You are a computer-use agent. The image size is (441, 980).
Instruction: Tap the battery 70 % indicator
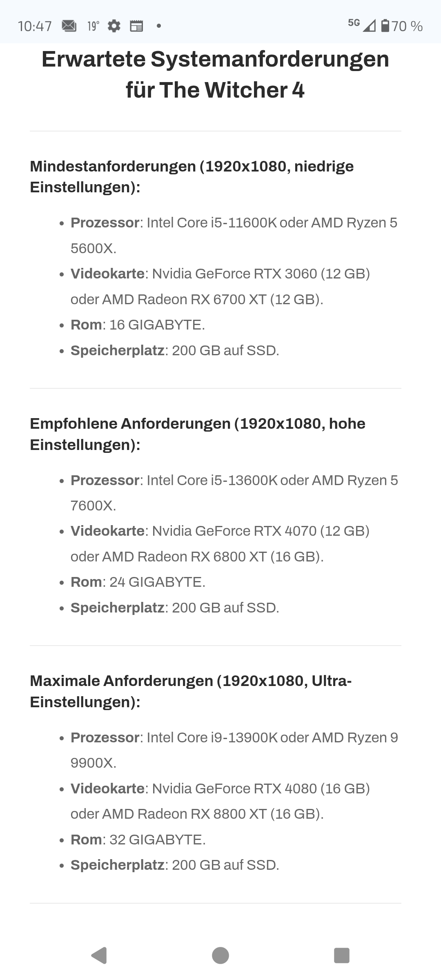pos(402,26)
